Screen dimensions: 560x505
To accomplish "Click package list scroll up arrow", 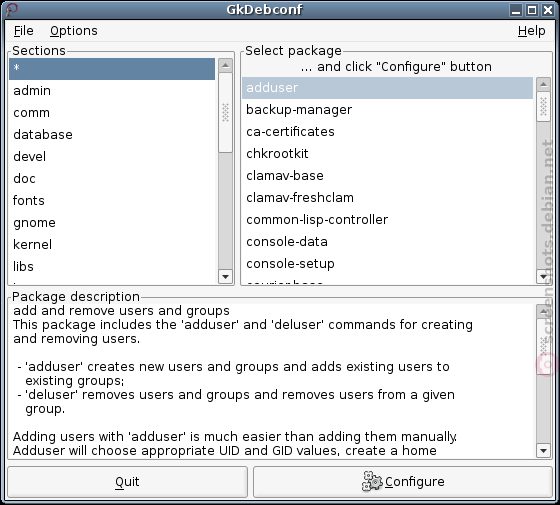I will [x=543, y=85].
